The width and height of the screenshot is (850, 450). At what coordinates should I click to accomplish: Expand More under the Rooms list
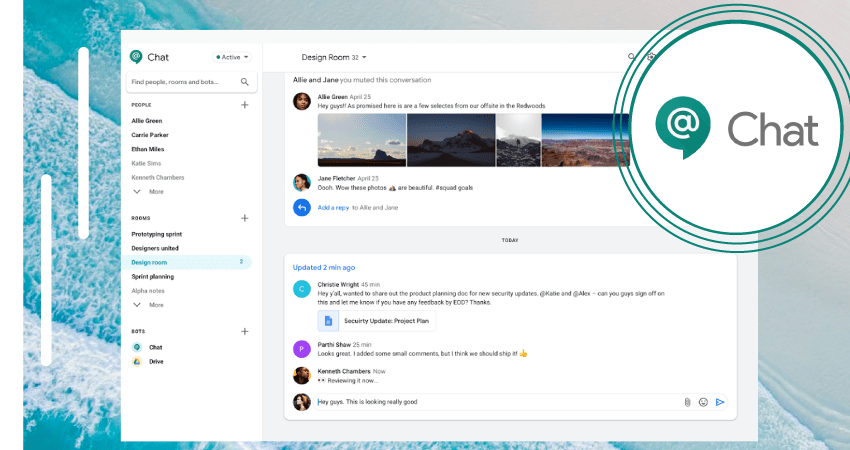click(148, 304)
